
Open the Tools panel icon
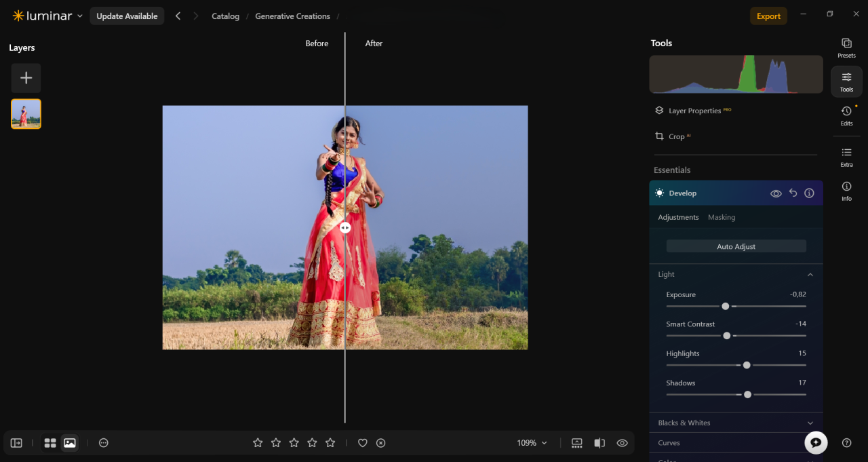click(846, 81)
